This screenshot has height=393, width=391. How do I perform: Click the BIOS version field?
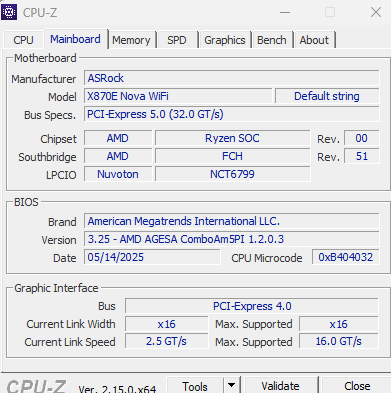coord(232,239)
